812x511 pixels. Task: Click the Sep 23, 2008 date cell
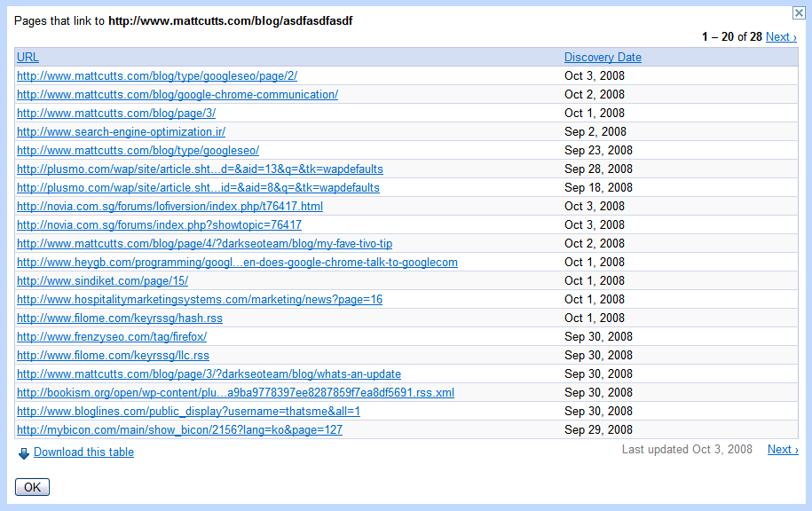tap(599, 151)
